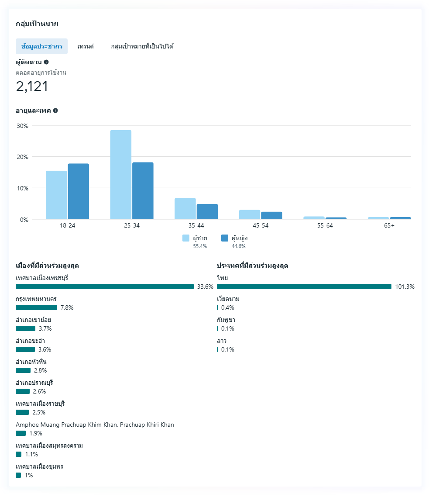
Task: Click the ผู้ชาย legend color swatch
Action: point(186,238)
